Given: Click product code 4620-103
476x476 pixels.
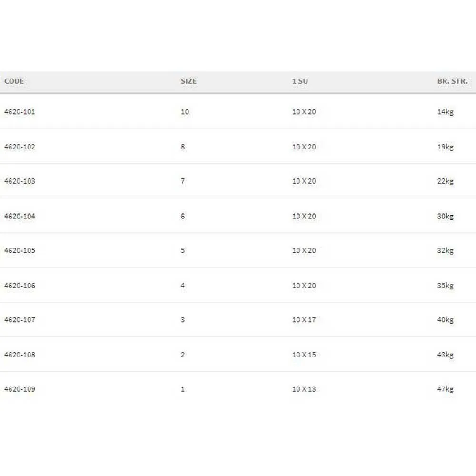Looking at the screenshot, I should coord(20,181).
